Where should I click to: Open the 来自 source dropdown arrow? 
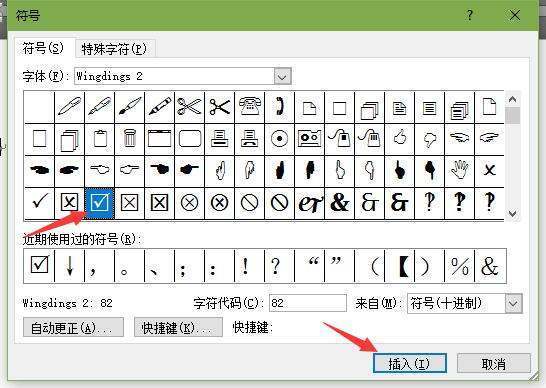click(x=514, y=303)
